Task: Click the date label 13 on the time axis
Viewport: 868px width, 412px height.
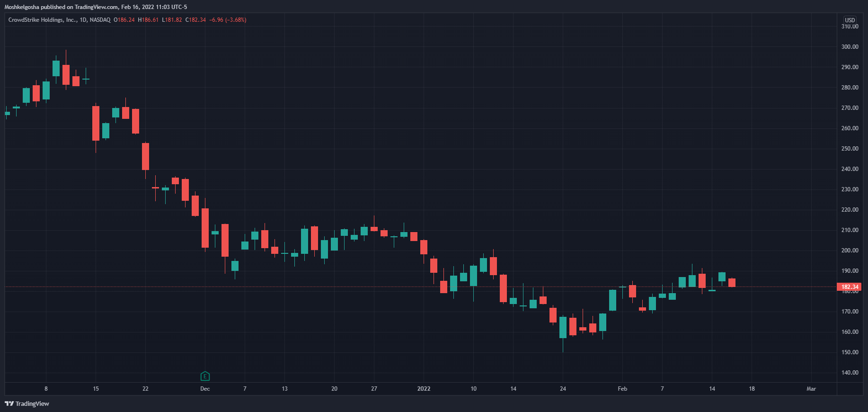Action: pyautogui.click(x=284, y=389)
